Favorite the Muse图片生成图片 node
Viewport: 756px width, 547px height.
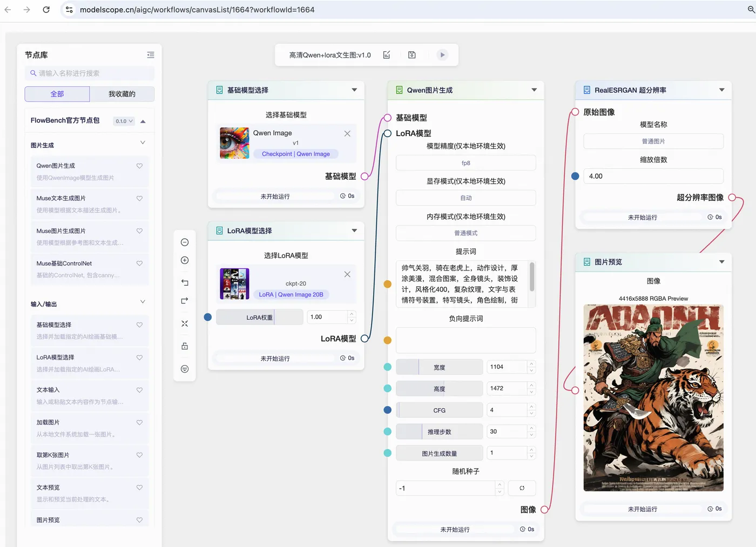[139, 231]
